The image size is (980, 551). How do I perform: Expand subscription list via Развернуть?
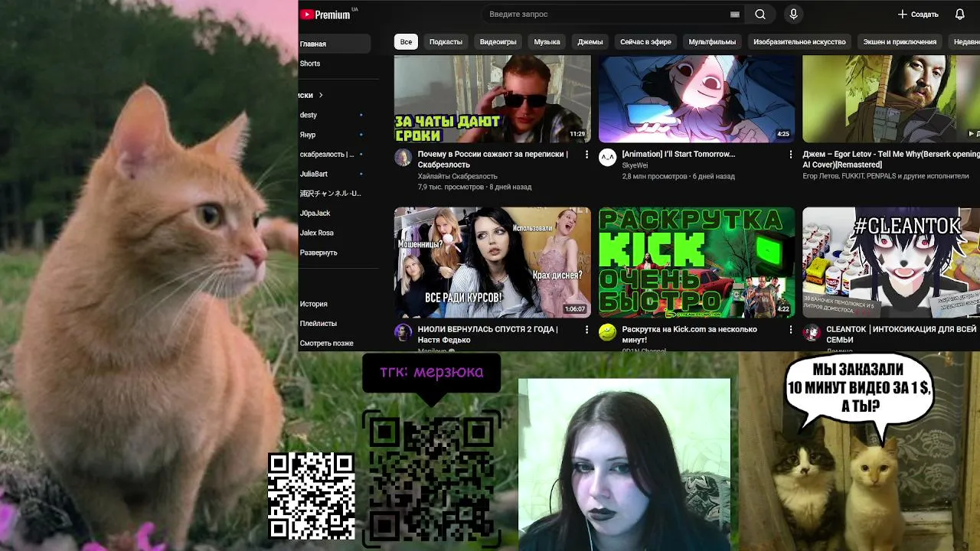(318, 253)
